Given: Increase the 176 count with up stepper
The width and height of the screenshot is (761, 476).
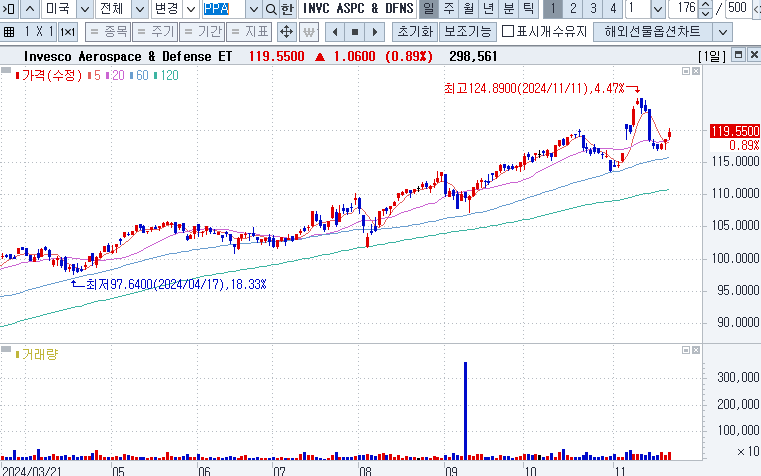Looking at the screenshot, I should pos(705,5).
